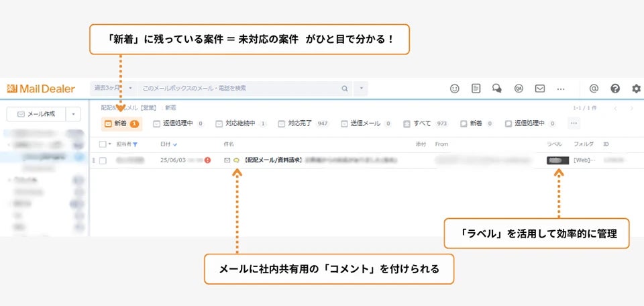Open dropdown arrow beside メール作成 button
This screenshot has width=644, height=306.
(x=74, y=114)
